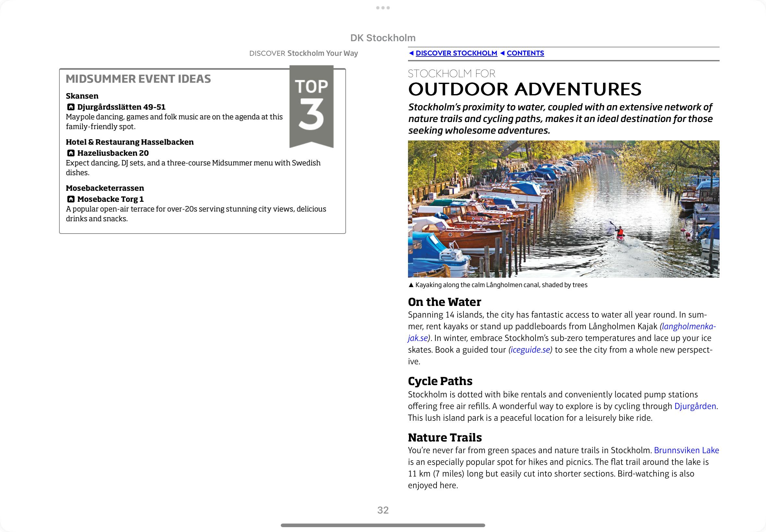Tap the three-dot multitasking icon at top
The height and width of the screenshot is (532, 766).
tap(383, 8)
